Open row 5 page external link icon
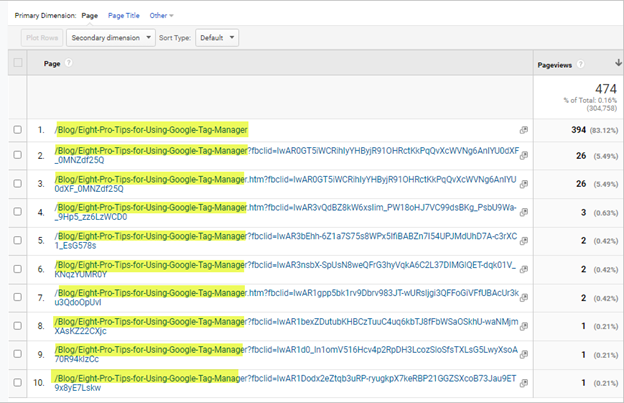The height and width of the screenshot is (403, 624). click(x=524, y=241)
